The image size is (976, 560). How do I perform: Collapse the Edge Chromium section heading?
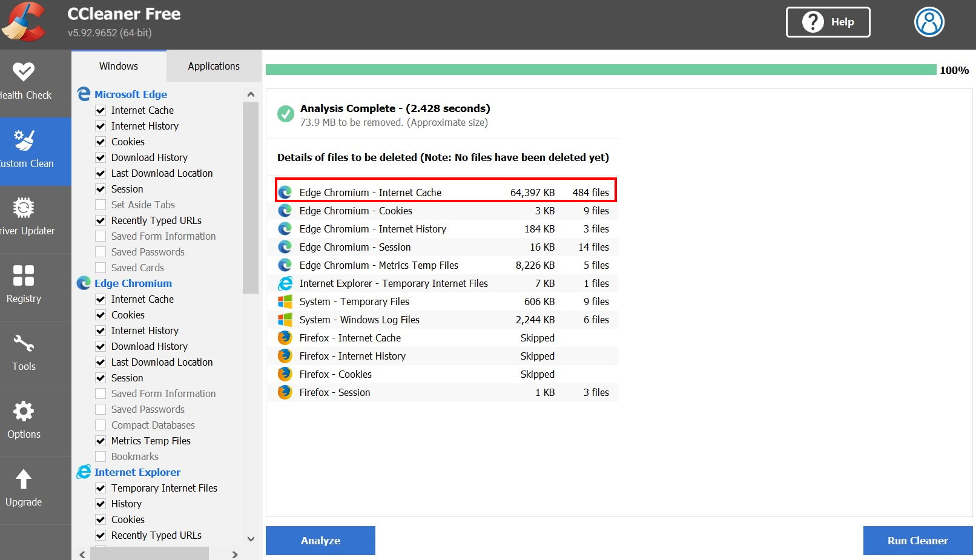click(x=133, y=283)
